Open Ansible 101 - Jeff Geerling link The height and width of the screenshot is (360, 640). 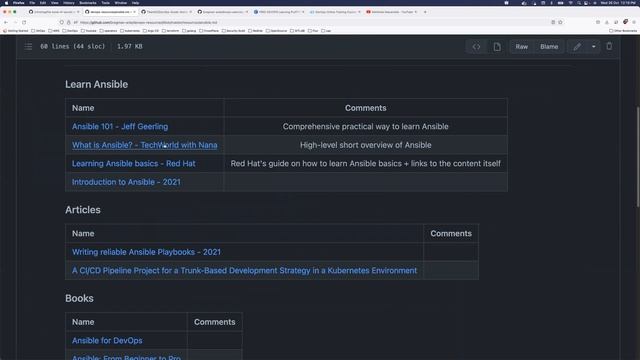pyautogui.click(x=120, y=127)
